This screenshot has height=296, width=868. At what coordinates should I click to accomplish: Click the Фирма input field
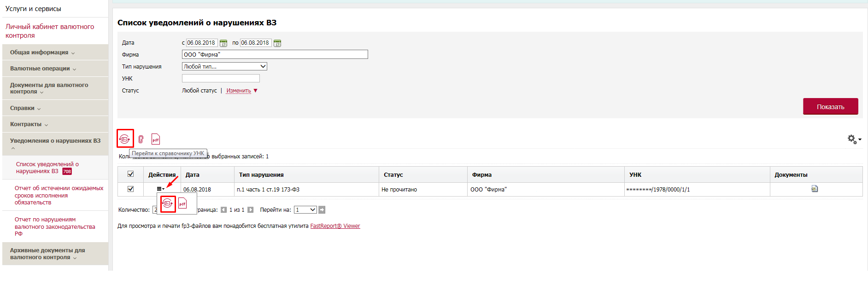pyautogui.click(x=275, y=54)
